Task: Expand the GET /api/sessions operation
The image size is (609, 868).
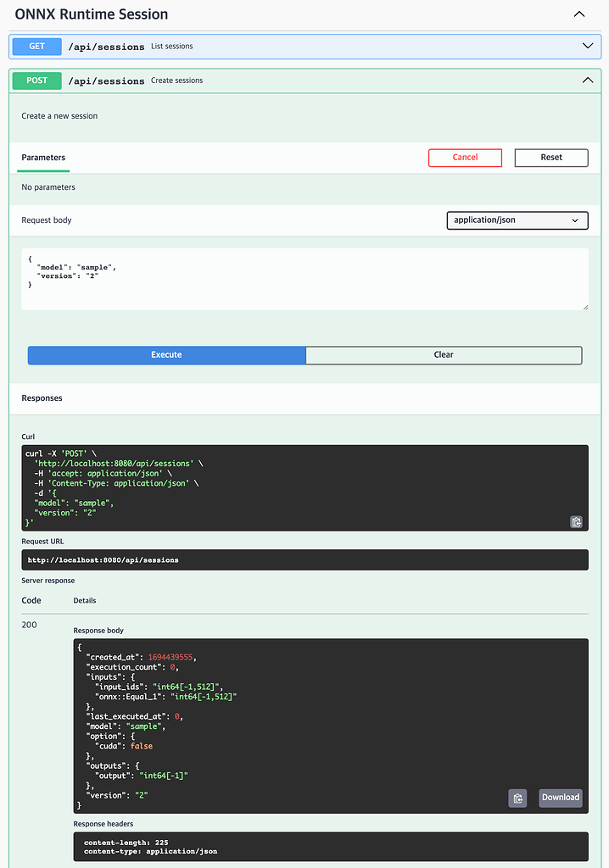Action: (x=588, y=46)
